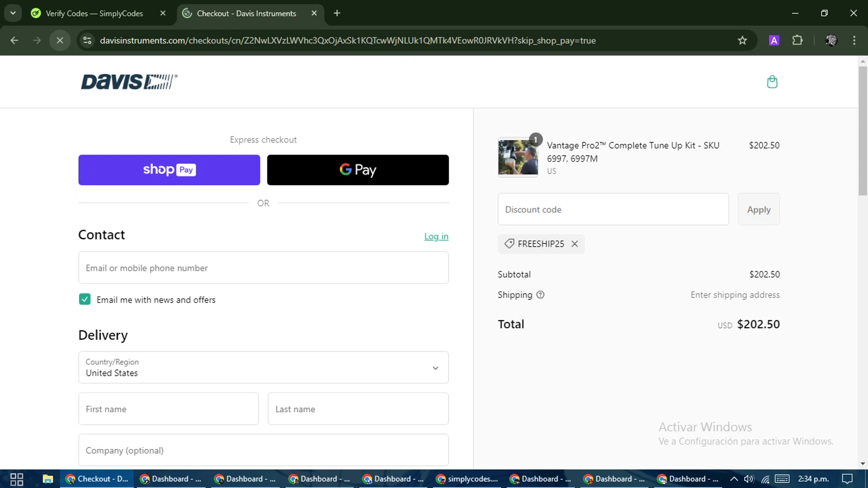Click the address bar URL

pos(348,41)
